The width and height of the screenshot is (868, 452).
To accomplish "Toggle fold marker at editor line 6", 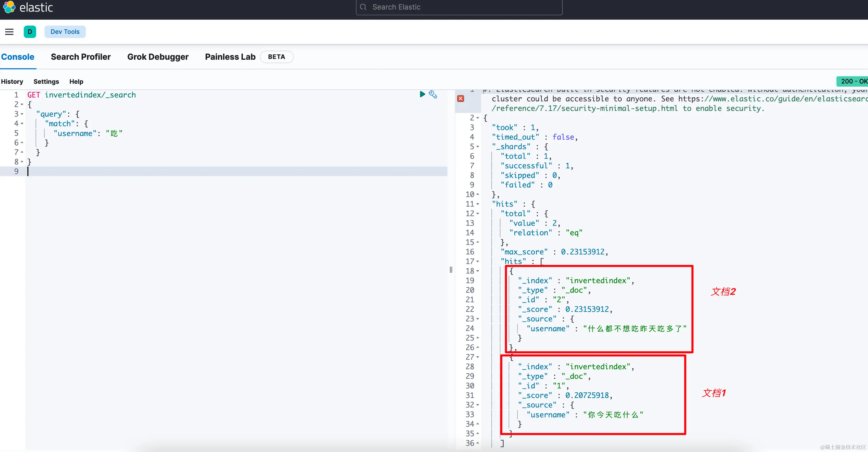I will click(22, 143).
